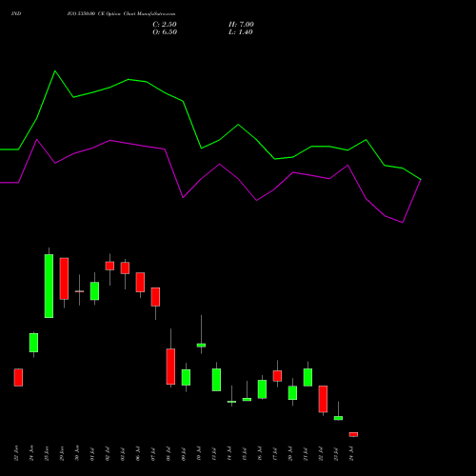476x476 pixels.
Task: Select the 30 Jun date label
Action: click(77, 453)
